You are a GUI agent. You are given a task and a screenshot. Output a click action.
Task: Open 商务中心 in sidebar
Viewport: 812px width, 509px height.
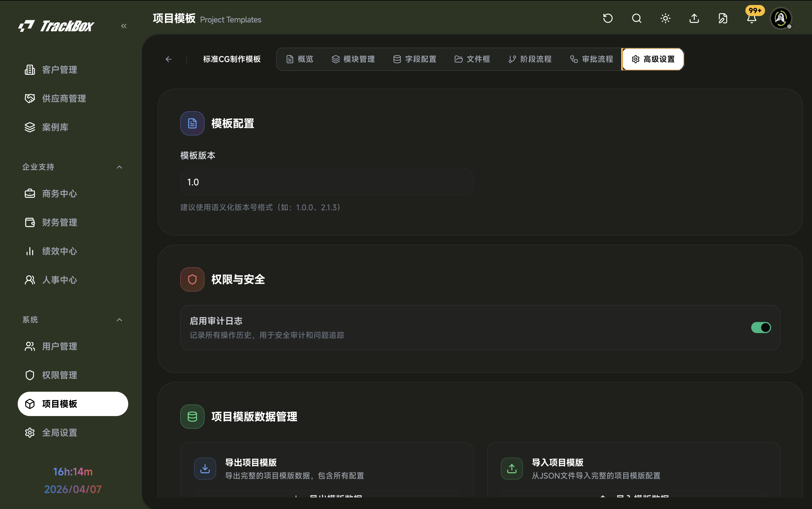[73, 194]
